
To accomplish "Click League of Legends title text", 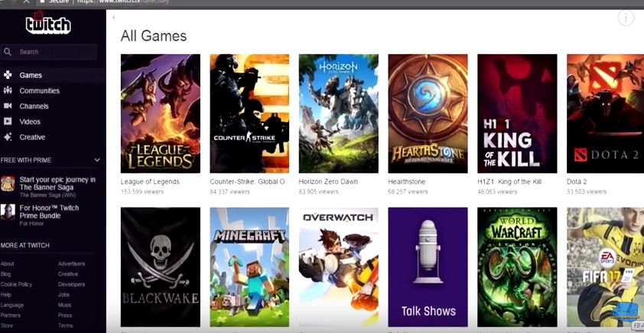I will [x=150, y=182].
